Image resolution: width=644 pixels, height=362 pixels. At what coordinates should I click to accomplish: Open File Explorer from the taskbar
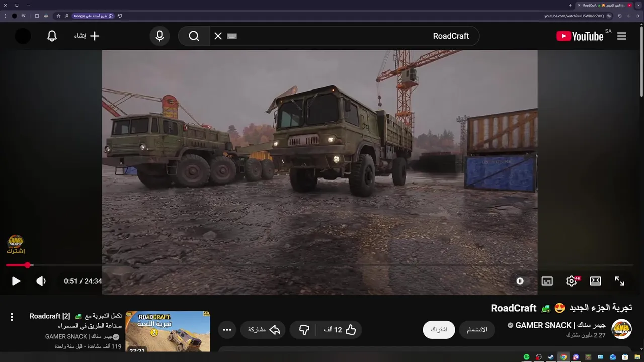coord(637,357)
